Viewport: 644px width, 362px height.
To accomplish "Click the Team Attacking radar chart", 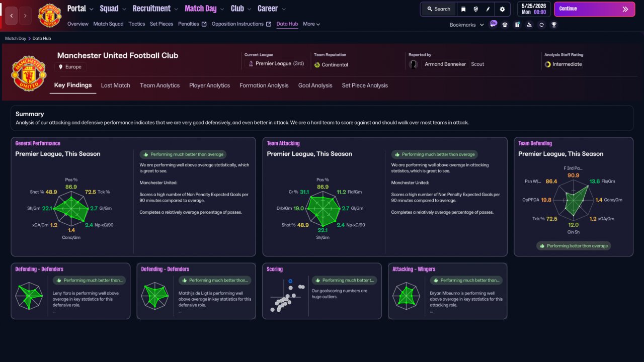I will coord(323,209).
